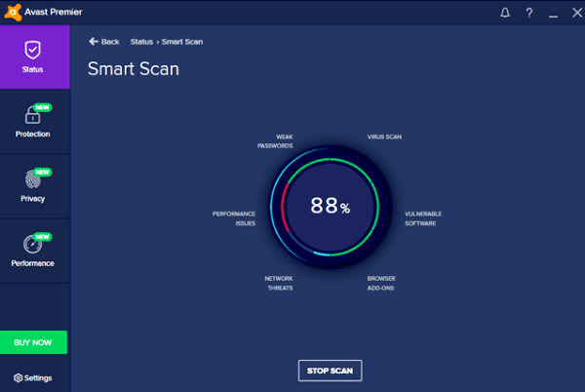Click the Protection sidebar label

32,134
